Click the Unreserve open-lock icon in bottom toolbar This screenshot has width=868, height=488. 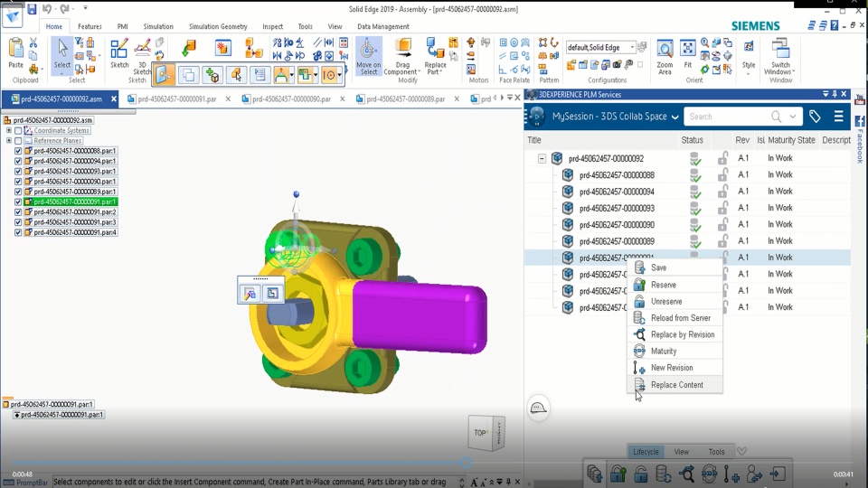[x=640, y=474]
